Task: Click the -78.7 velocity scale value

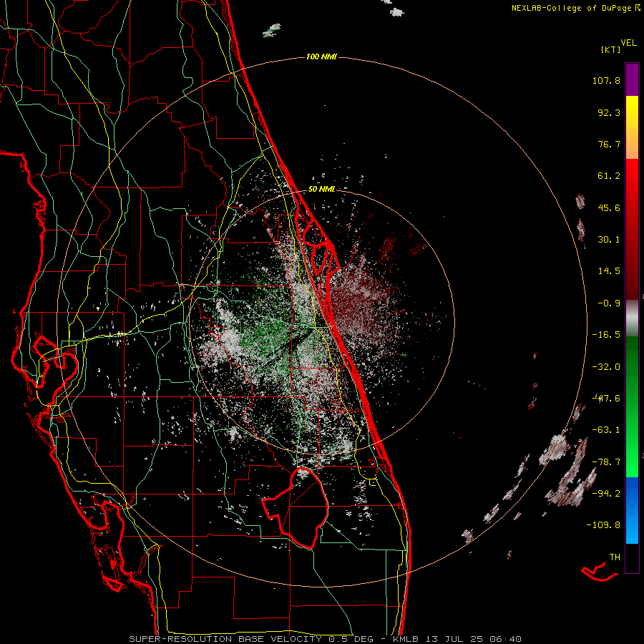Action: coord(606,462)
